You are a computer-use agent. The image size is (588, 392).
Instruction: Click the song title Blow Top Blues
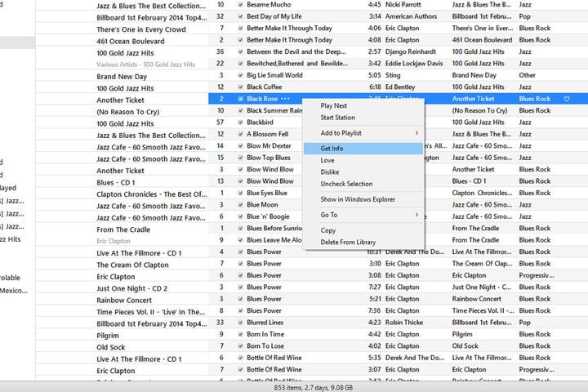tap(269, 158)
